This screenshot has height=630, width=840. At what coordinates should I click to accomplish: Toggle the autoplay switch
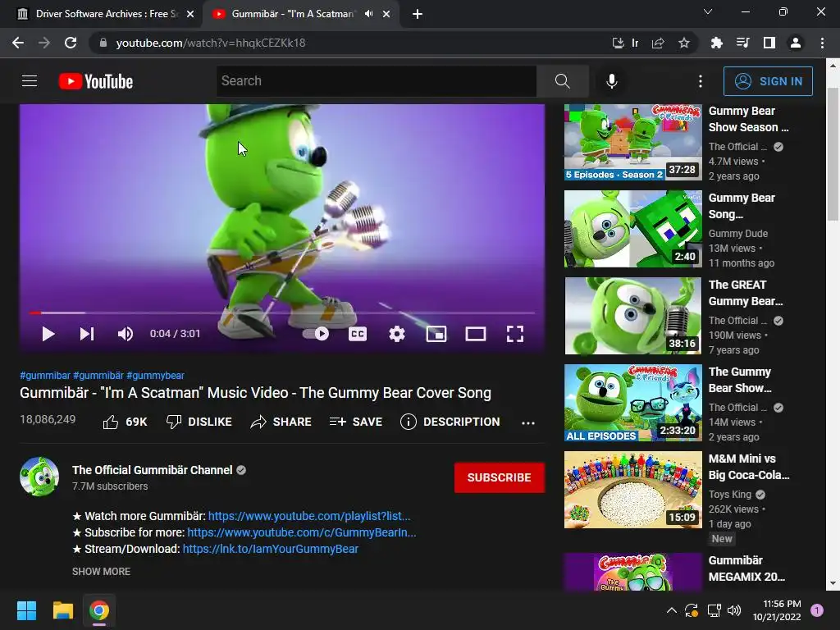click(316, 334)
